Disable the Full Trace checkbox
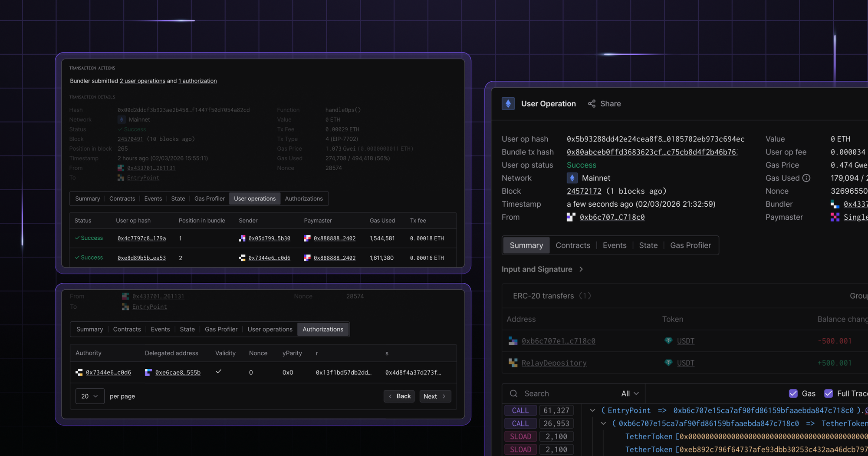 [829, 393]
